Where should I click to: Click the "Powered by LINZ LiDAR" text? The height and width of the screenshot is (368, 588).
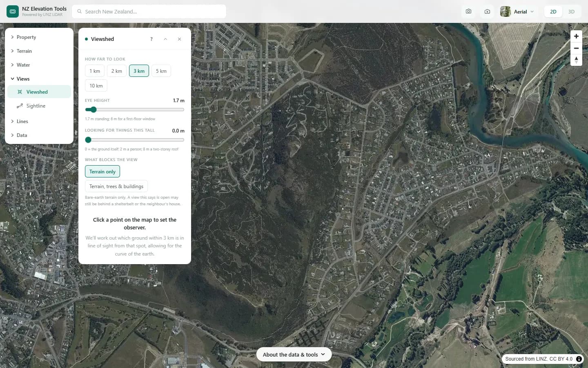(x=42, y=15)
